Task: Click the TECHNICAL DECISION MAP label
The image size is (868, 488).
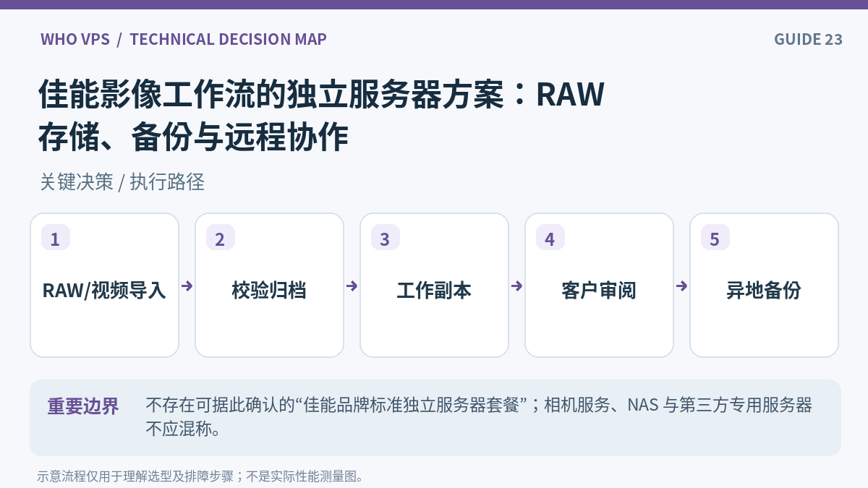Action: coord(228,39)
